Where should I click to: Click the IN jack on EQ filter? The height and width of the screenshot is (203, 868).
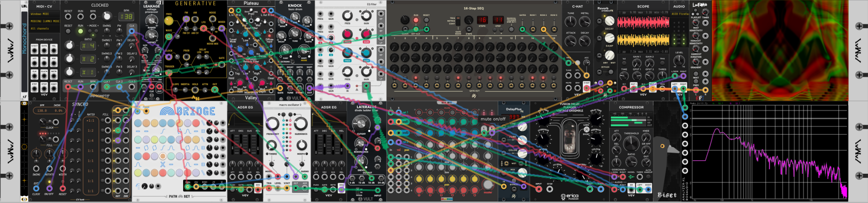coord(348,86)
